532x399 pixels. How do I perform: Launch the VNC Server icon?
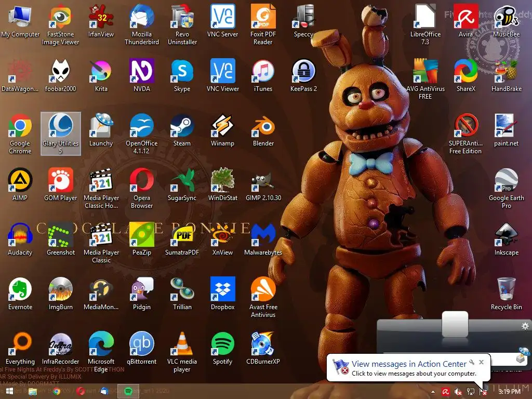pyautogui.click(x=222, y=21)
